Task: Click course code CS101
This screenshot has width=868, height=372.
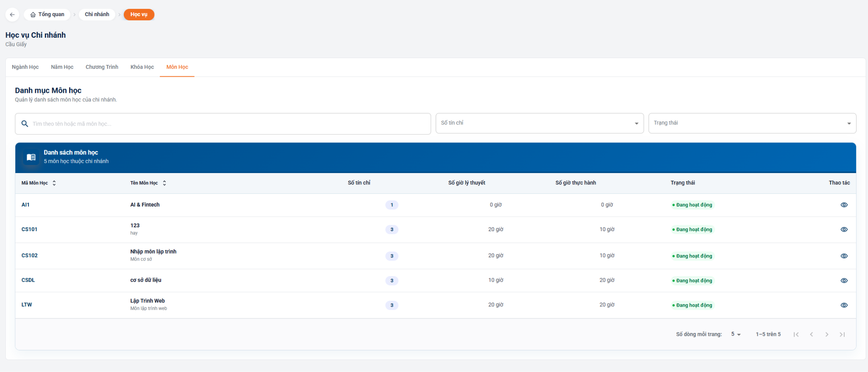Action: pos(30,229)
